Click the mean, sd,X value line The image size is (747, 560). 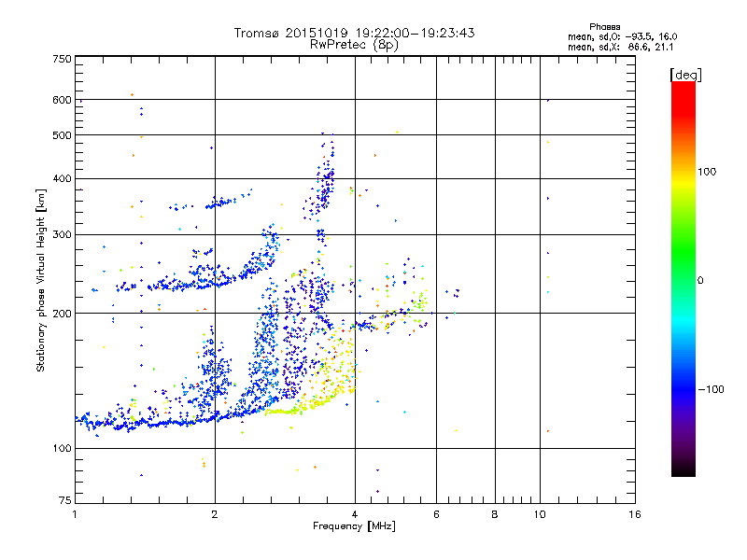coord(621,48)
